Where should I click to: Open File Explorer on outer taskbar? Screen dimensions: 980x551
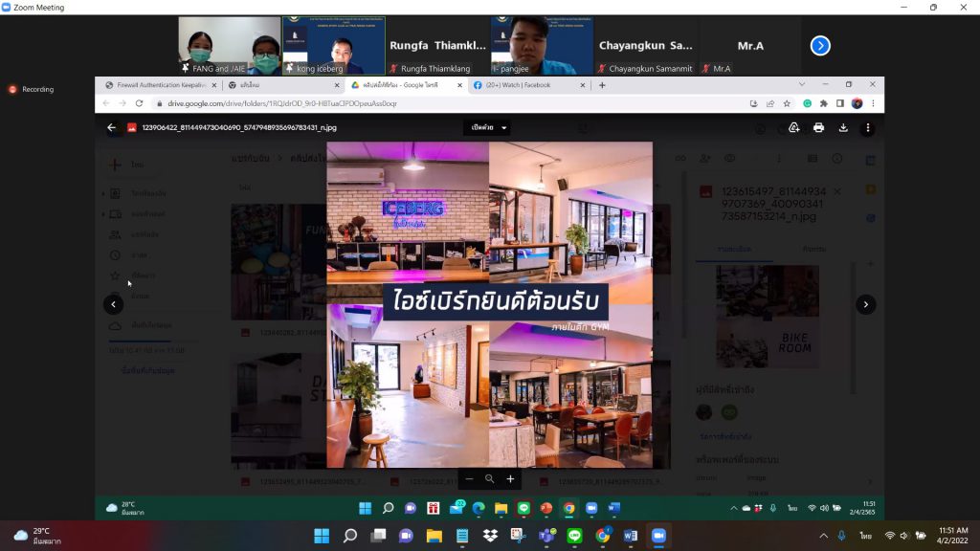click(434, 536)
